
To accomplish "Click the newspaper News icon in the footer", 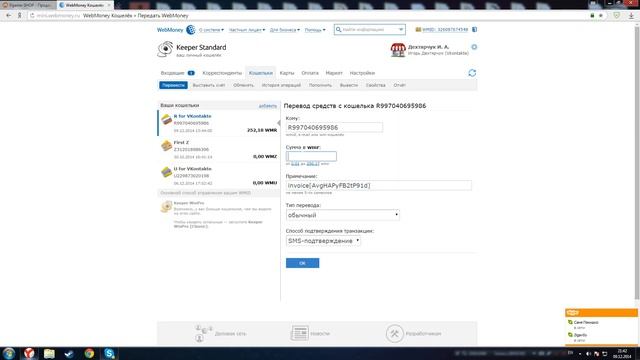I will pos(300,333).
